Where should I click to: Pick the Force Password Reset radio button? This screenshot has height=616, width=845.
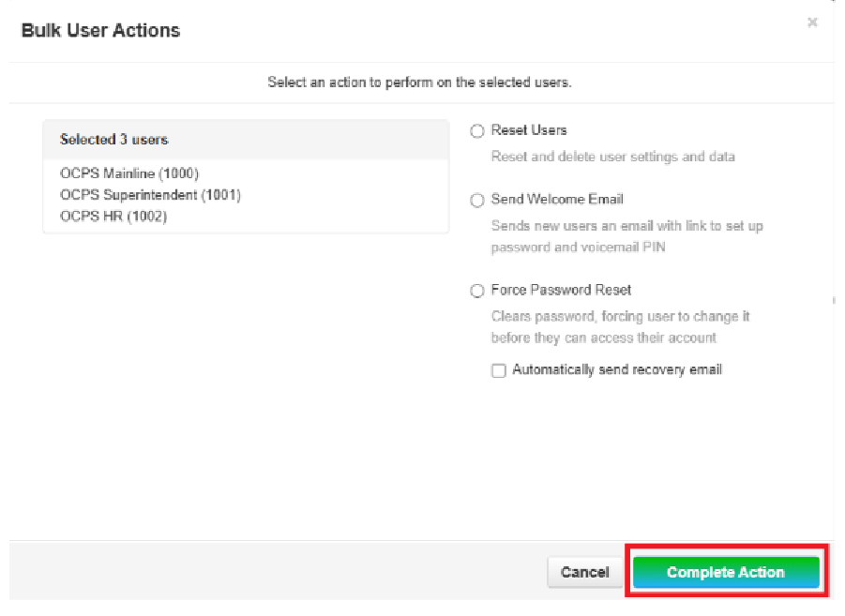point(477,292)
